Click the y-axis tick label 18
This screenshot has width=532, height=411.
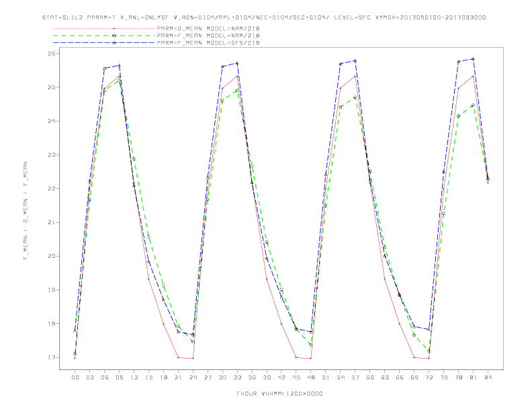pyautogui.click(x=51, y=324)
